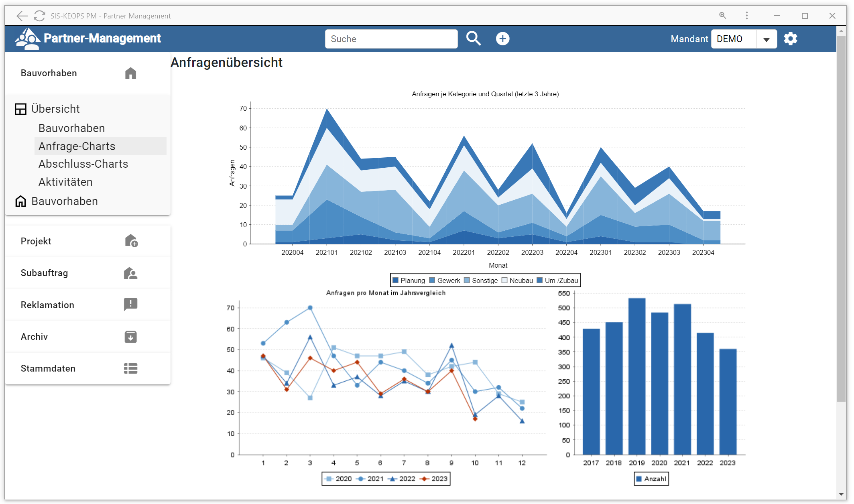The width and height of the screenshot is (854, 504).
Task: Click the Subauftrag person-house icon
Action: coord(130,273)
